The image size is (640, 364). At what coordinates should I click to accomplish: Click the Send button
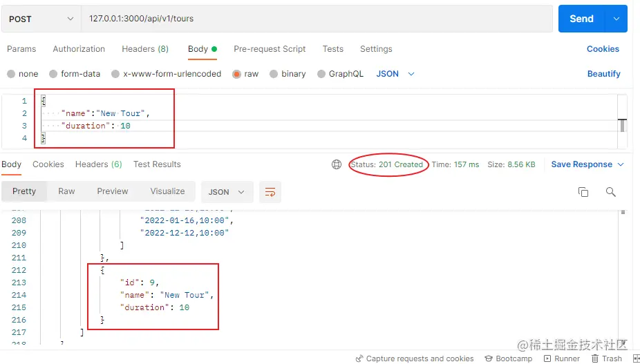click(x=581, y=19)
